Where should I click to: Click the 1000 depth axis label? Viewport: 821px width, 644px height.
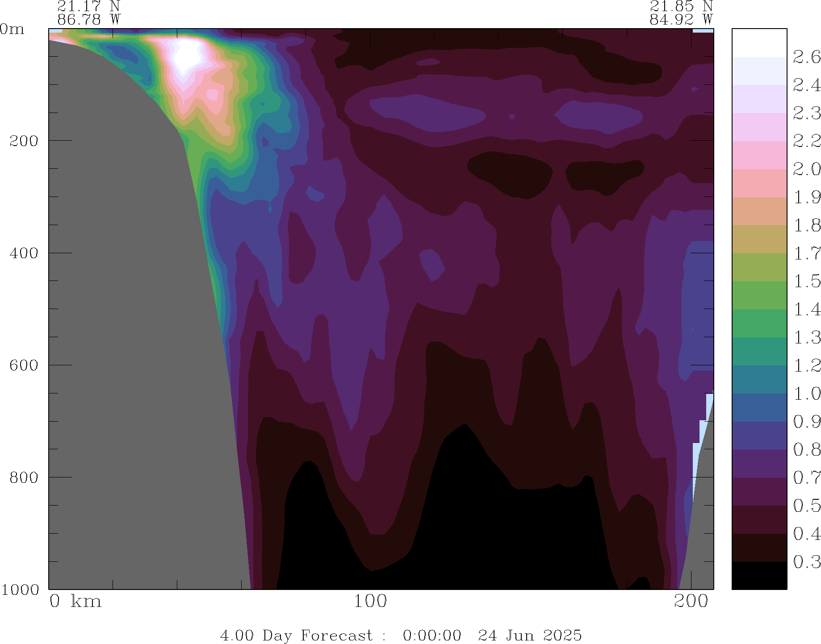[20, 590]
